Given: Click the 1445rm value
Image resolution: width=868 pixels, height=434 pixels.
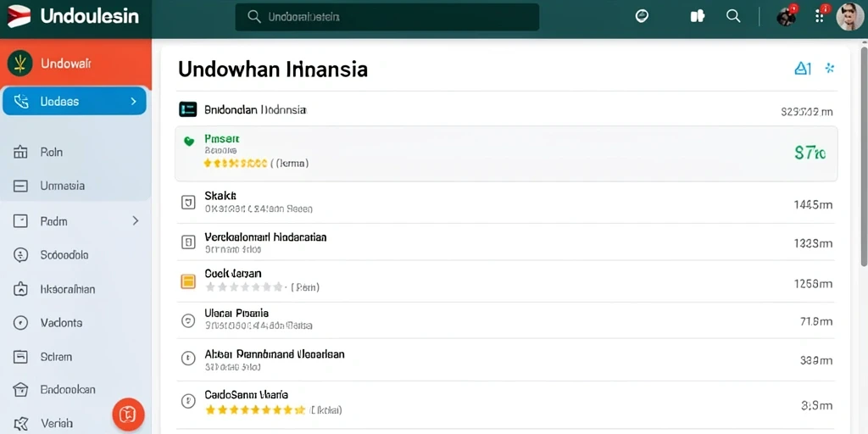Looking at the screenshot, I should pos(813,205).
